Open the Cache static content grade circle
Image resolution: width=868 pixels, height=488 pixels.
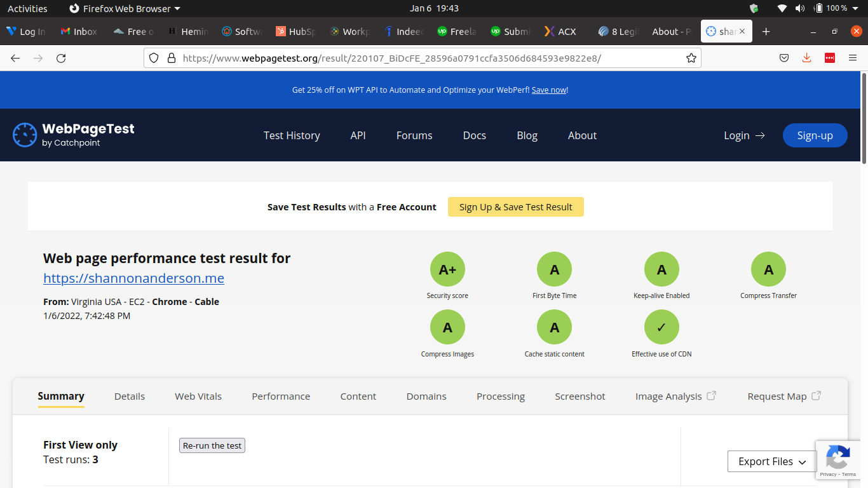(x=555, y=327)
